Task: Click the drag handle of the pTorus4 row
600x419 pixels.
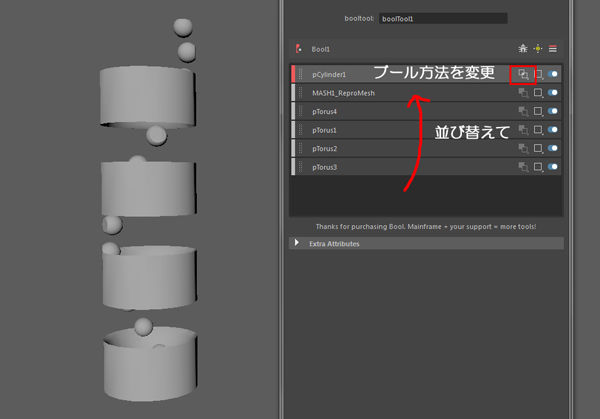Action: [x=300, y=111]
